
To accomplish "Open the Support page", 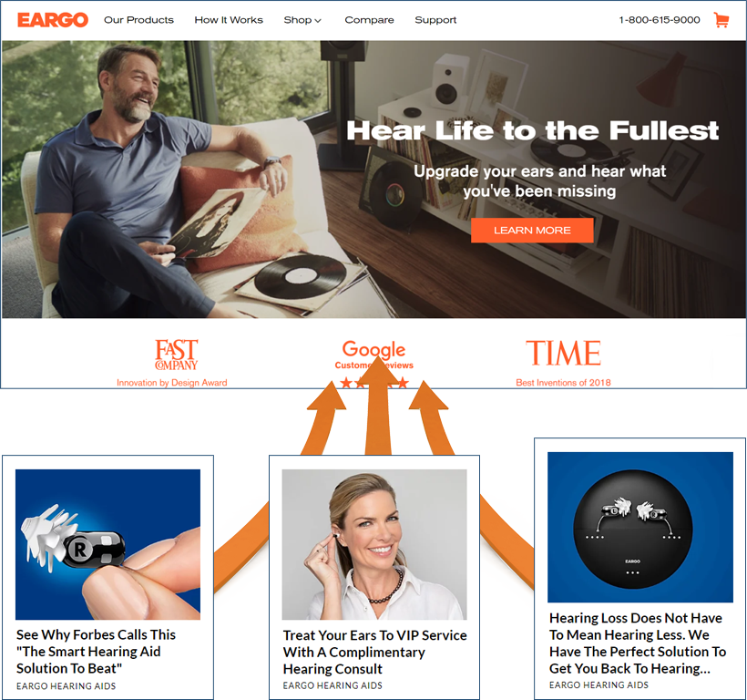I will [435, 20].
